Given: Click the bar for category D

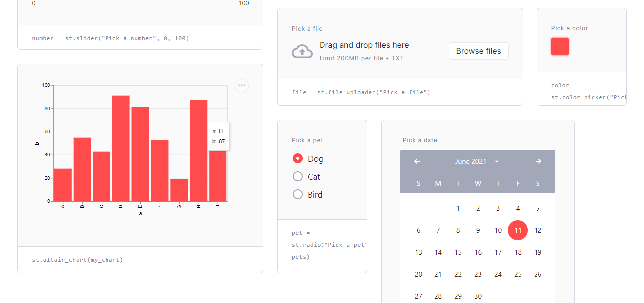Looking at the screenshot, I should [121, 149].
